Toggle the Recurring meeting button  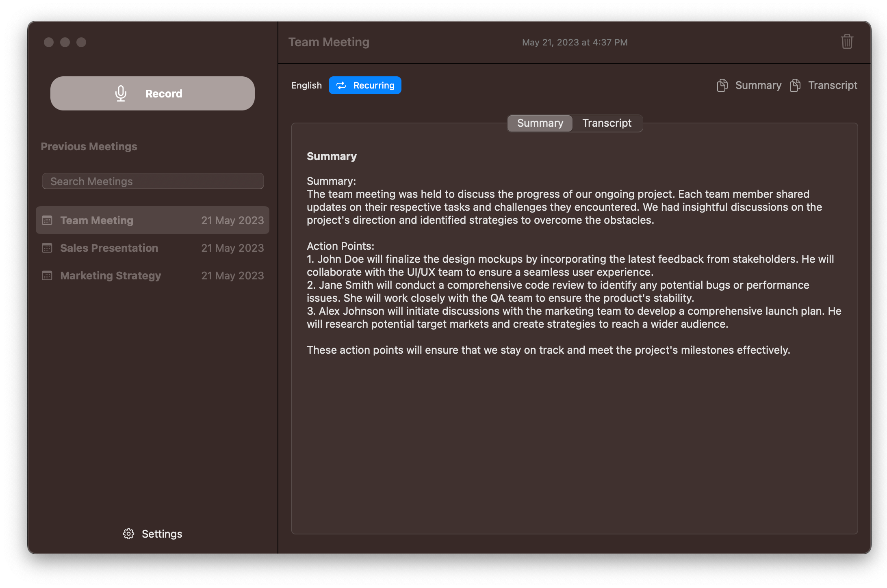pyautogui.click(x=364, y=85)
